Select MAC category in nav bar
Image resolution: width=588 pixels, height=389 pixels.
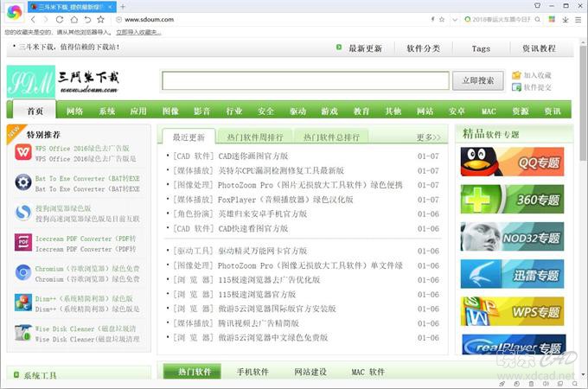point(489,112)
